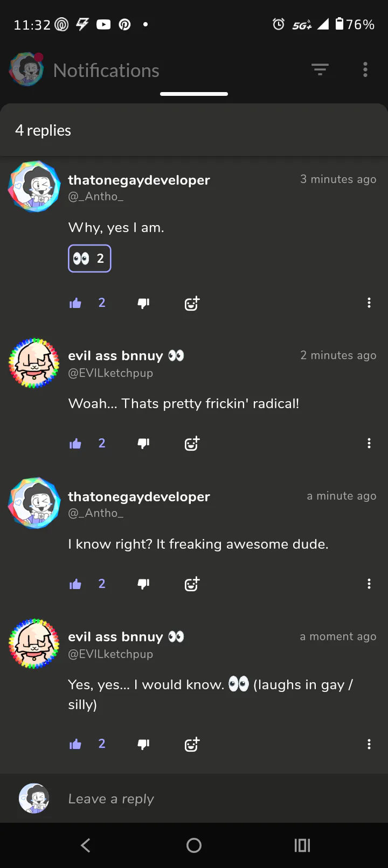Tap the Android back navigation button
The image size is (388, 868).
(x=86, y=845)
